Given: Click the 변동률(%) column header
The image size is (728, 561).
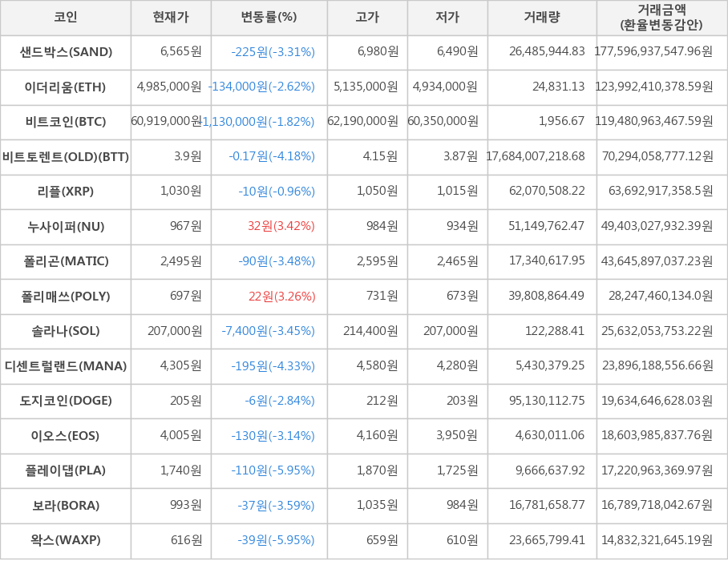Looking at the screenshot, I should (269, 18).
